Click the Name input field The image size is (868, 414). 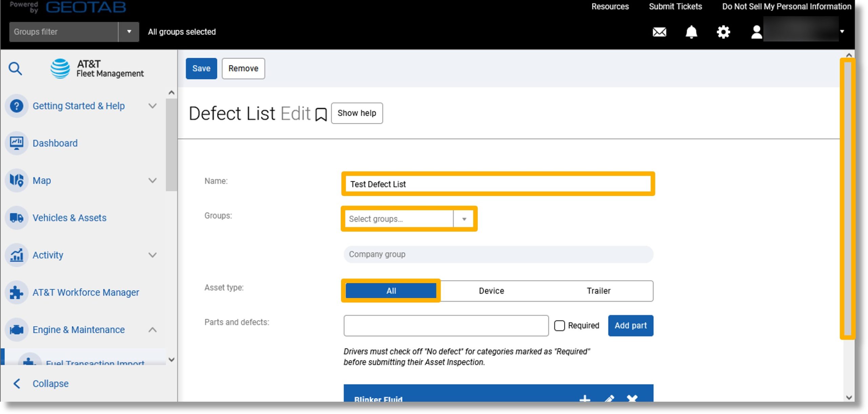click(x=497, y=184)
